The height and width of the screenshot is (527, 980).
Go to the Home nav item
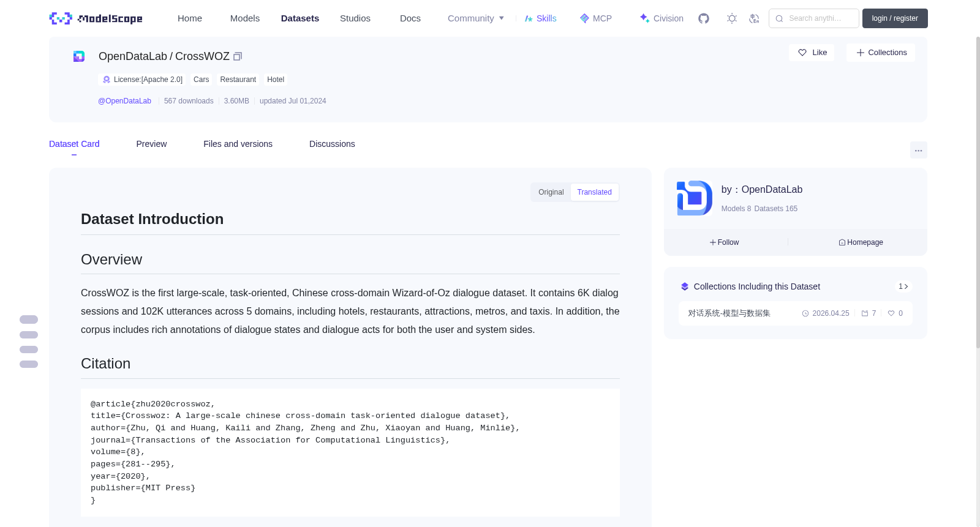(190, 18)
